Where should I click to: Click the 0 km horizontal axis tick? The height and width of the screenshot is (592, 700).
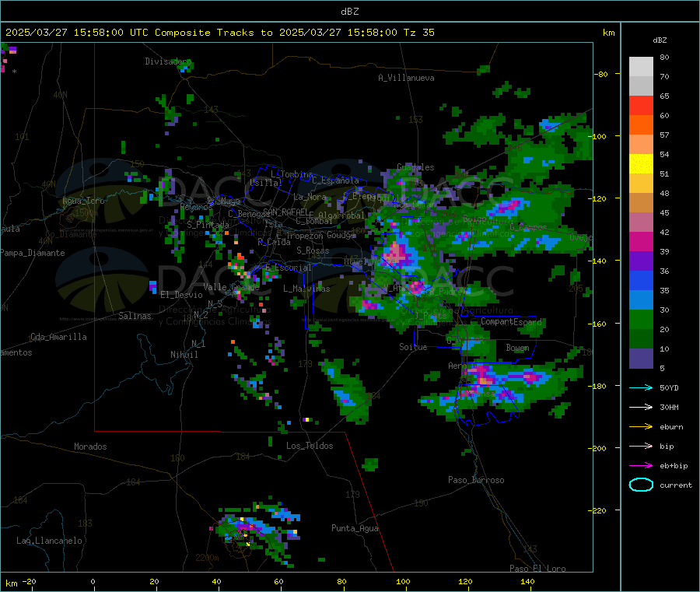(x=93, y=581)
